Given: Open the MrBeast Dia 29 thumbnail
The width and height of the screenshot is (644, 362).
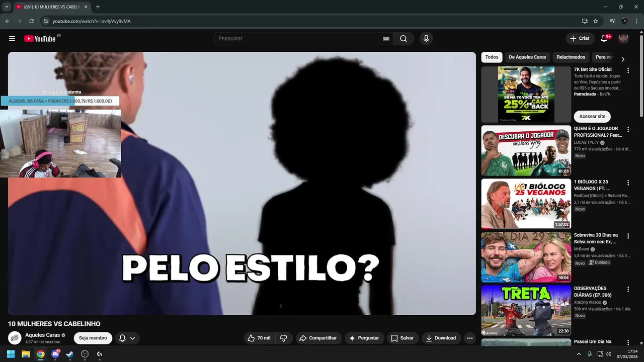Looking at the screenshot, I should pos(526,257).
